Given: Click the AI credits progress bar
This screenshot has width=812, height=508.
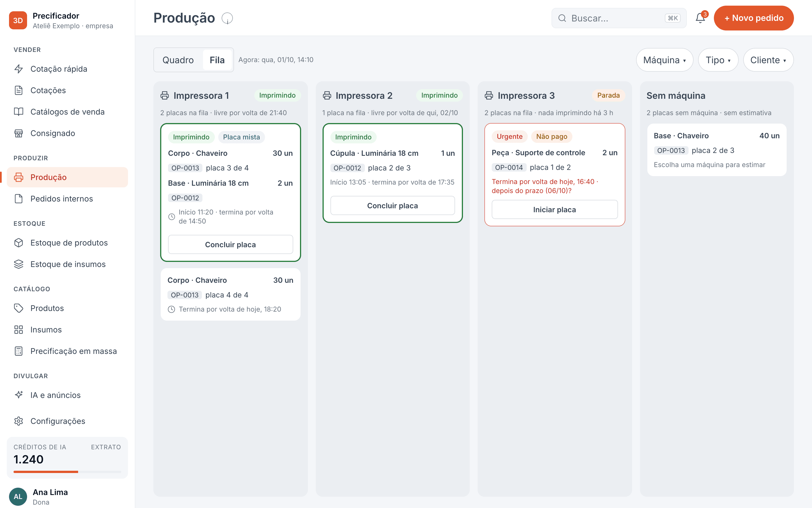Looking at the screenshot, I should click(x=67, y=472).
